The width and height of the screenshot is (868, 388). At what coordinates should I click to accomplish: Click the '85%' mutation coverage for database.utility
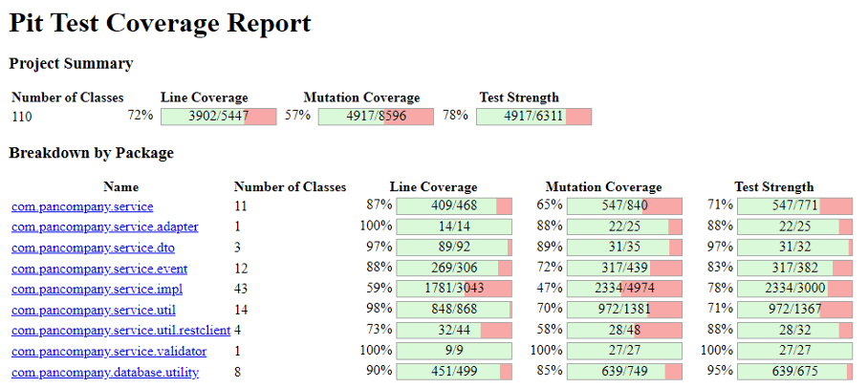[550, 371]
